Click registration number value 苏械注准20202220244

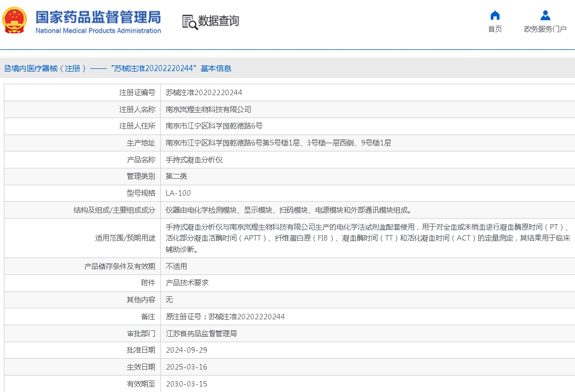(x=204, y=92)
